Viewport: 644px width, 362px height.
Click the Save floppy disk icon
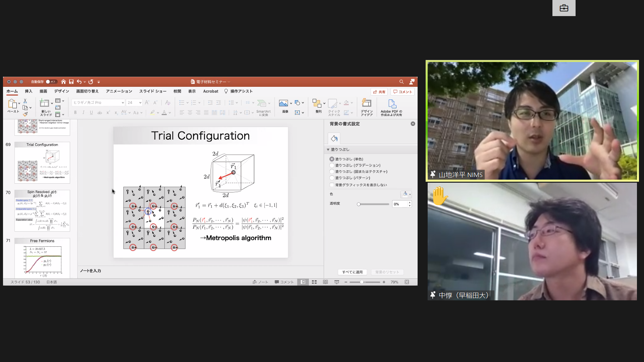pos(71,82)
